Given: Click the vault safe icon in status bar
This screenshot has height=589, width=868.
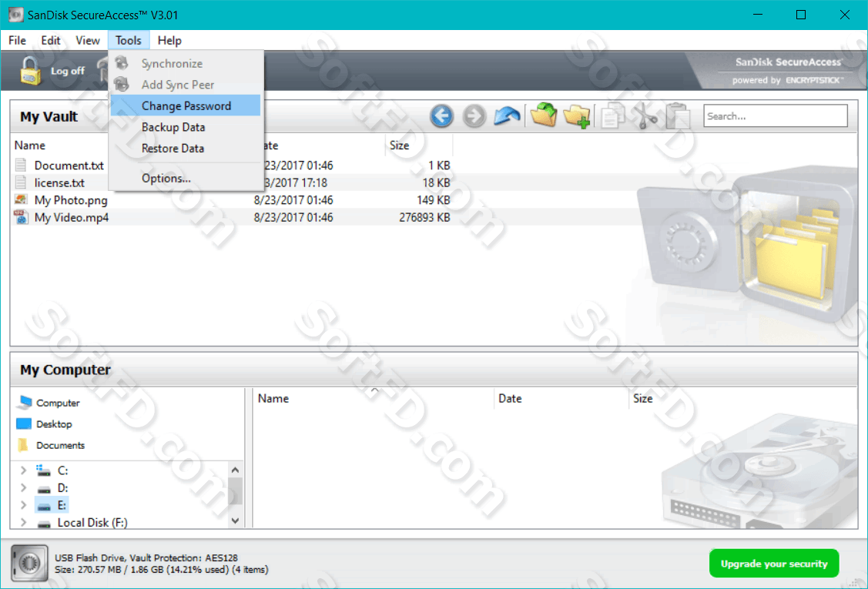Looking at the screenshot, I should tap(29, 563).
